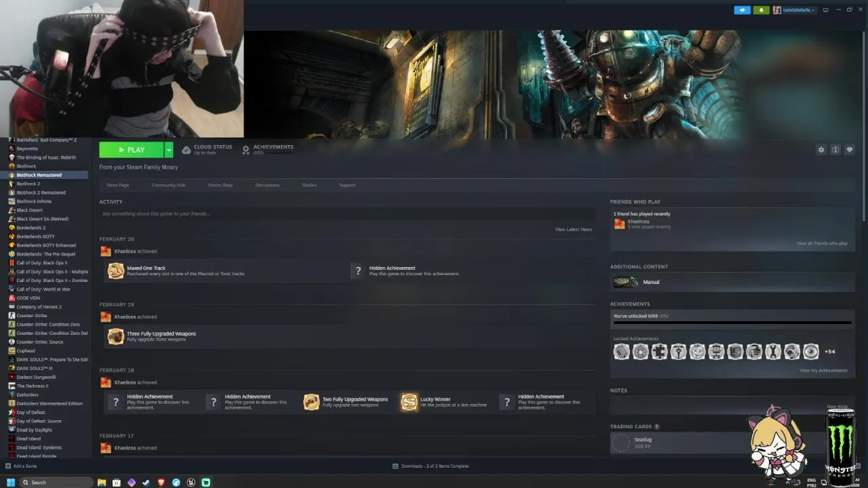Expand the +54 more locked achievements
868x488 pixels.
[x=829, y=352]
